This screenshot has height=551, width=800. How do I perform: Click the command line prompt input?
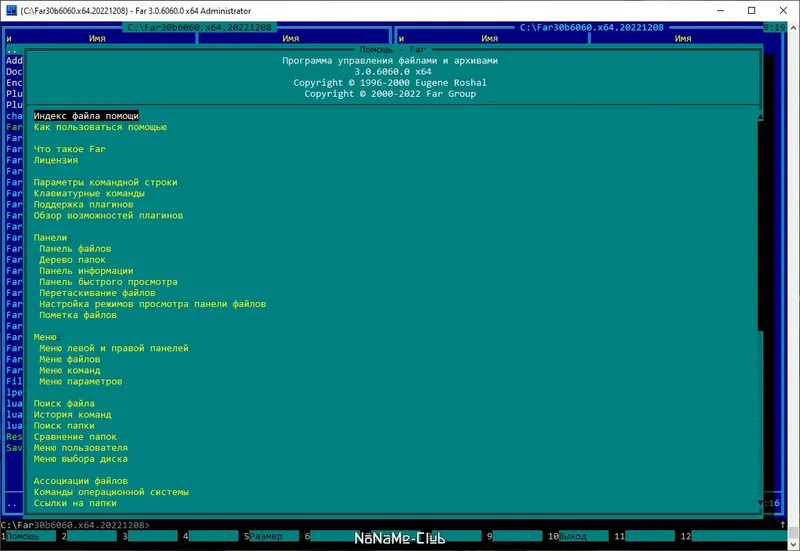398,525
